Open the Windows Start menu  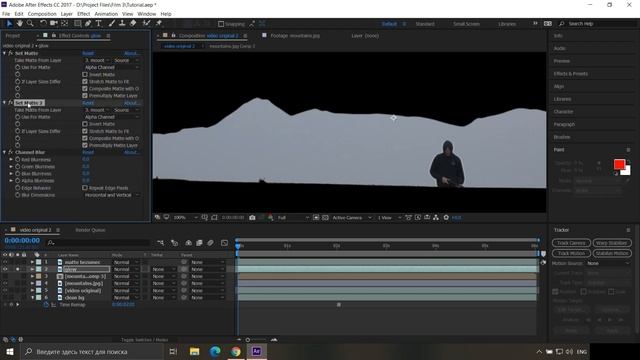(9, 351)
